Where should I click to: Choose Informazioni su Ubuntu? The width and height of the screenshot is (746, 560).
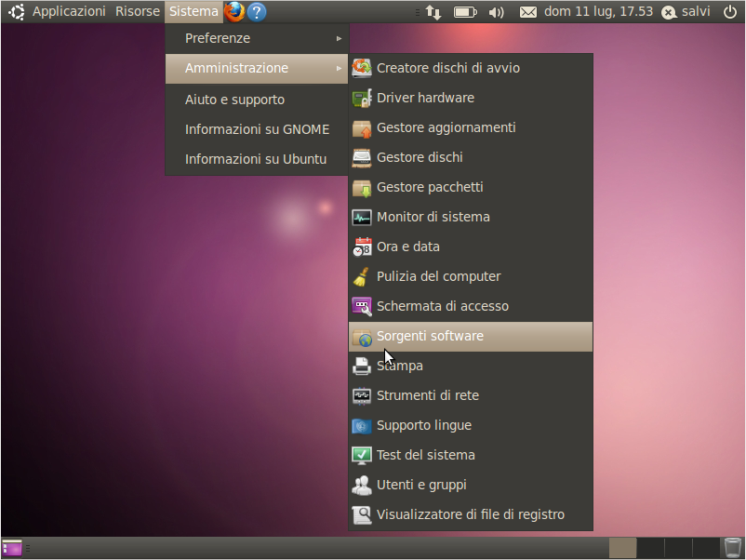tap(257, 159)
